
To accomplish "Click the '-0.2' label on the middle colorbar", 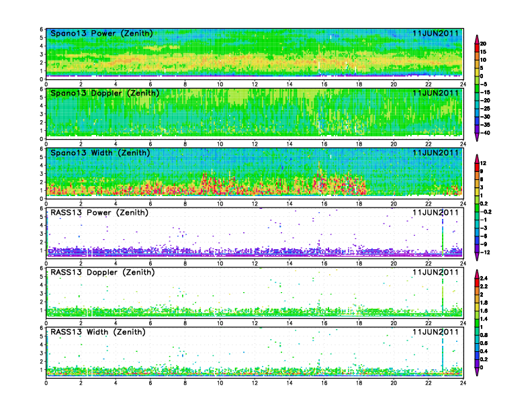I will coord(486,212).
